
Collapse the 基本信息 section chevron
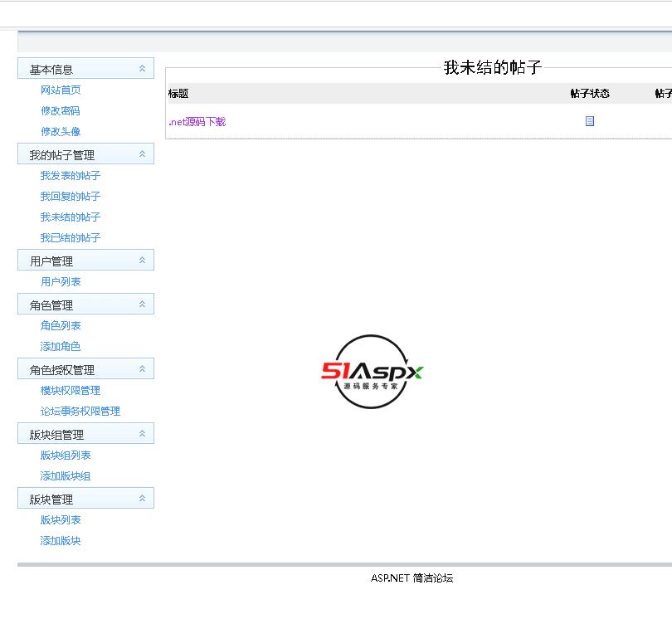(x=143, y=68)
